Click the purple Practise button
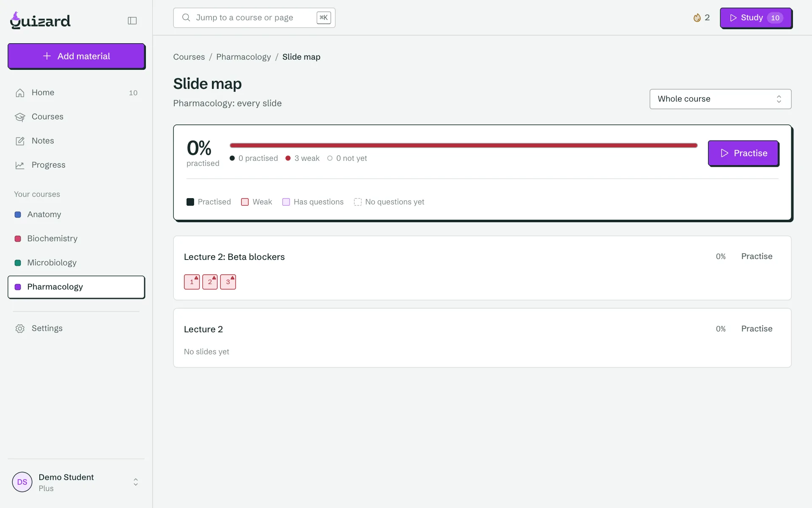 click(743, 153)
